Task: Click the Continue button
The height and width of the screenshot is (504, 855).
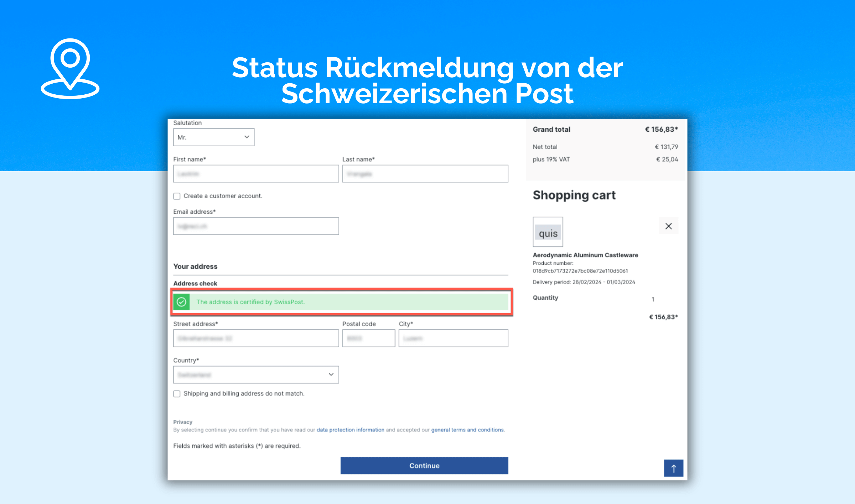Action: pyautogui.click(x=424, y=466)
